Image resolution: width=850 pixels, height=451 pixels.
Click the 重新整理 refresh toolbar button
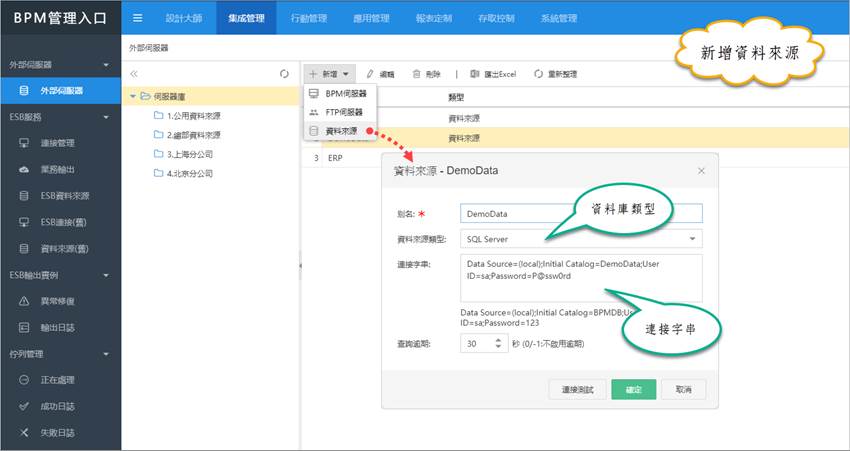pyautogui.click(x=556, y=74)
